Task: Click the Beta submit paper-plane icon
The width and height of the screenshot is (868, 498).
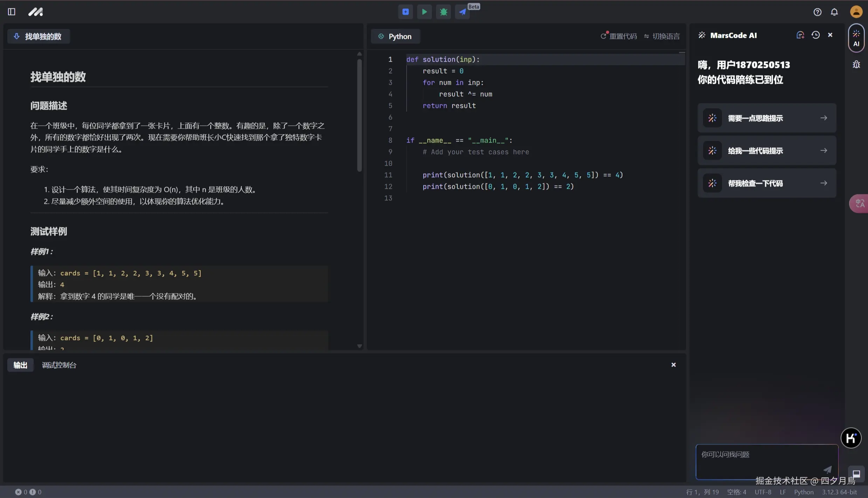Action: pos(463,12)
